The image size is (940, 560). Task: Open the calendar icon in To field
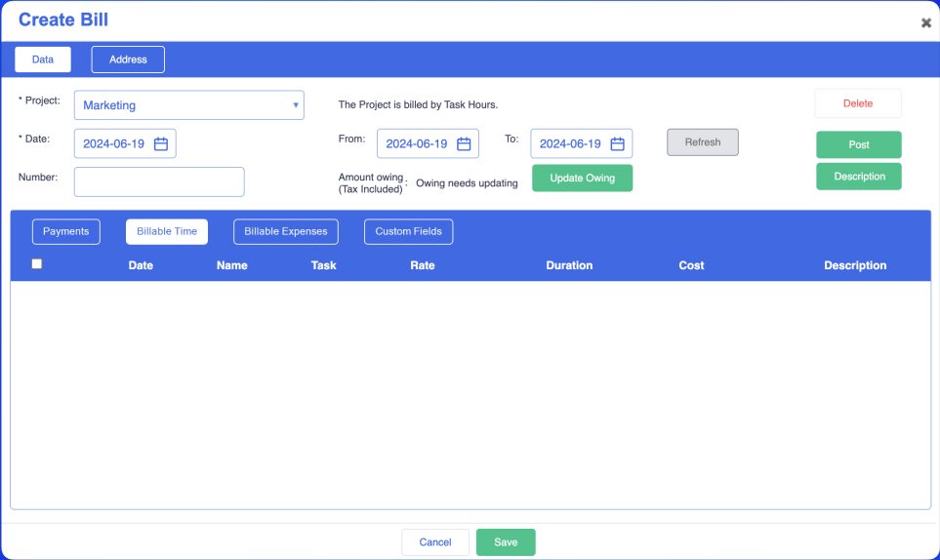coord(618,144)
